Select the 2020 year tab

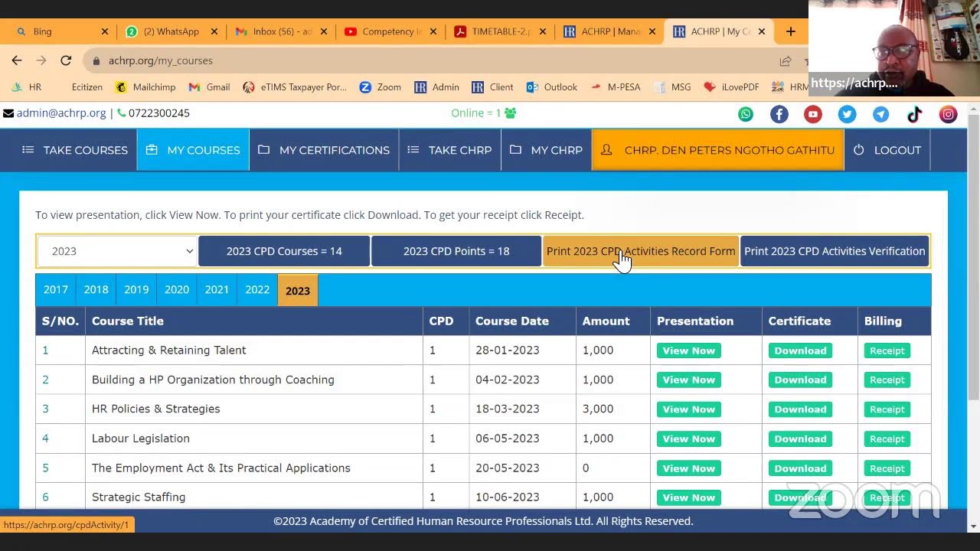pyautogui.click(x=177, y=290)
